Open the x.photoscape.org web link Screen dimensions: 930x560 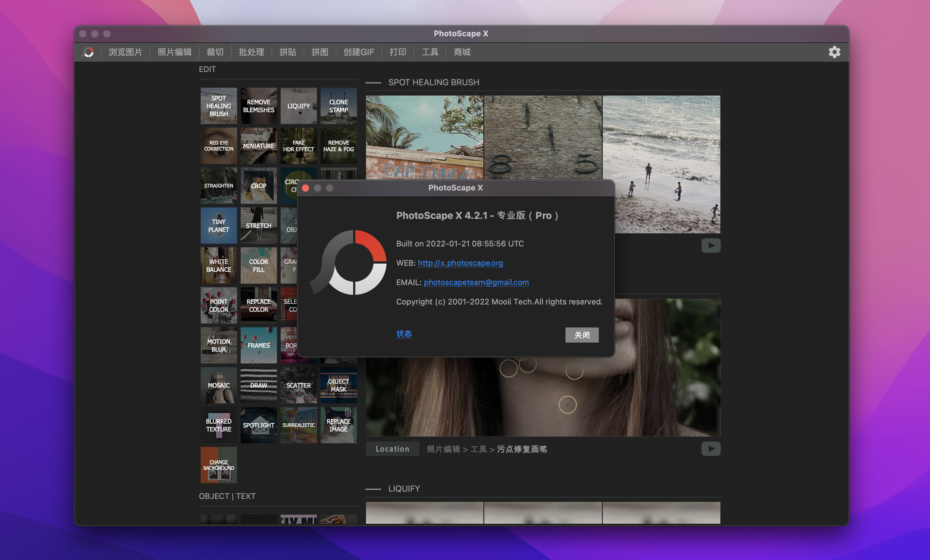(460, 263)
